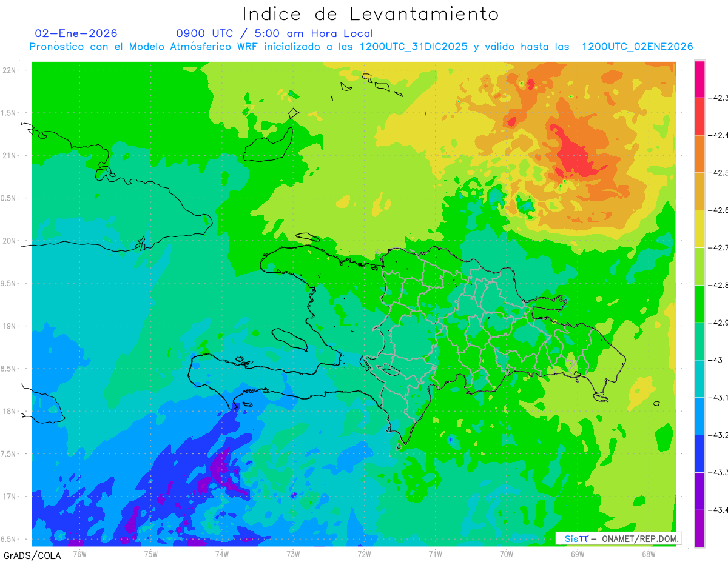728x562 pixels.
Task: Click the '73W' longitude label
Action: point(292,554)
